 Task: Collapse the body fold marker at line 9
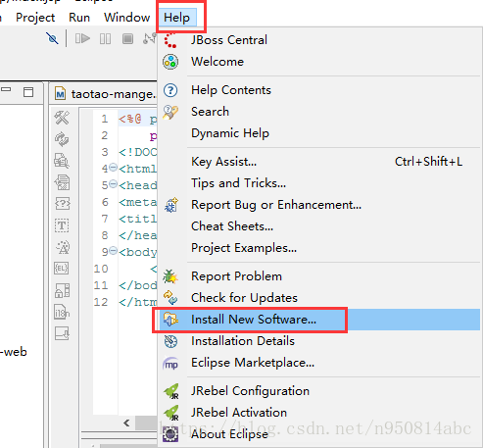click(x=113, y=251)
